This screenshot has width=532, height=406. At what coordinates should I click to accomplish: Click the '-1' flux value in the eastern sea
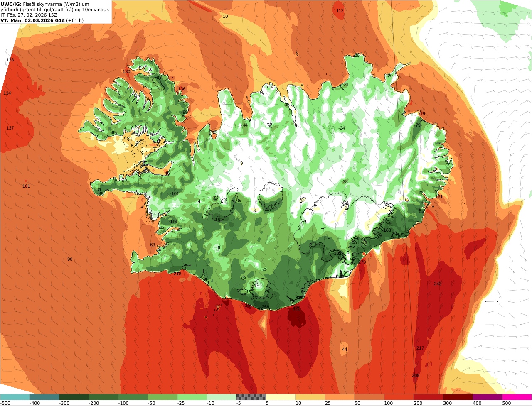click(484, 106)
